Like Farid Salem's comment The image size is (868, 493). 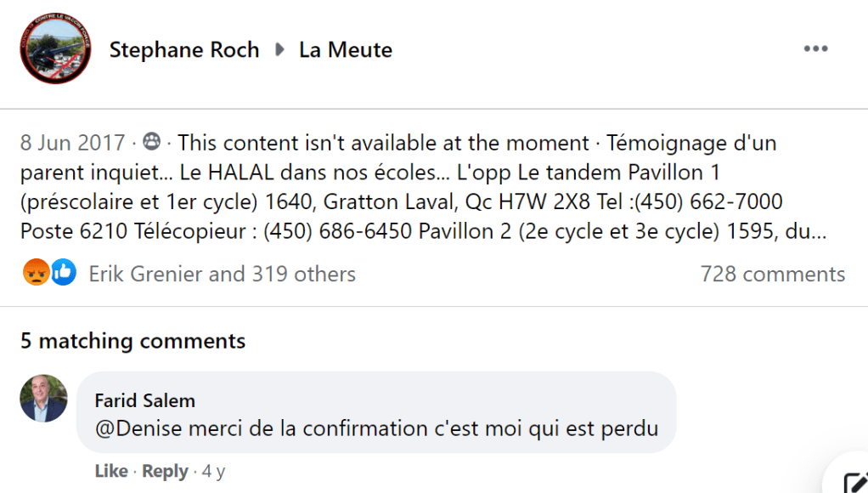[111, 471]
